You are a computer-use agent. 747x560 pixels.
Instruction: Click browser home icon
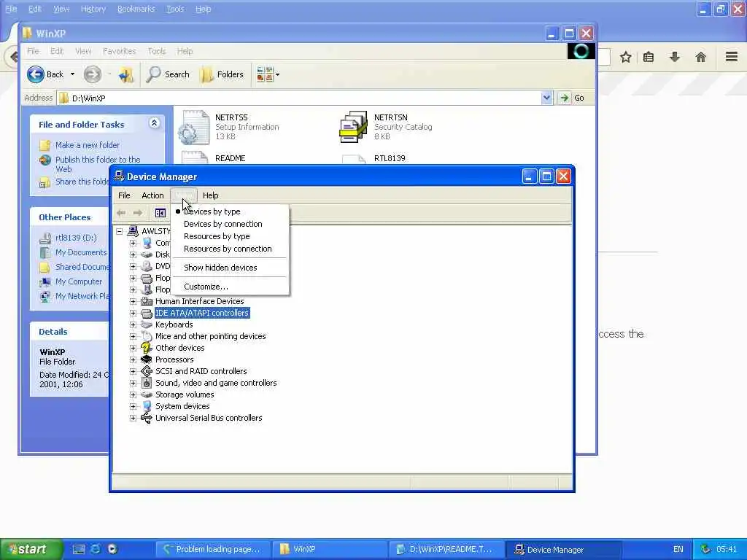pos(701,58)
